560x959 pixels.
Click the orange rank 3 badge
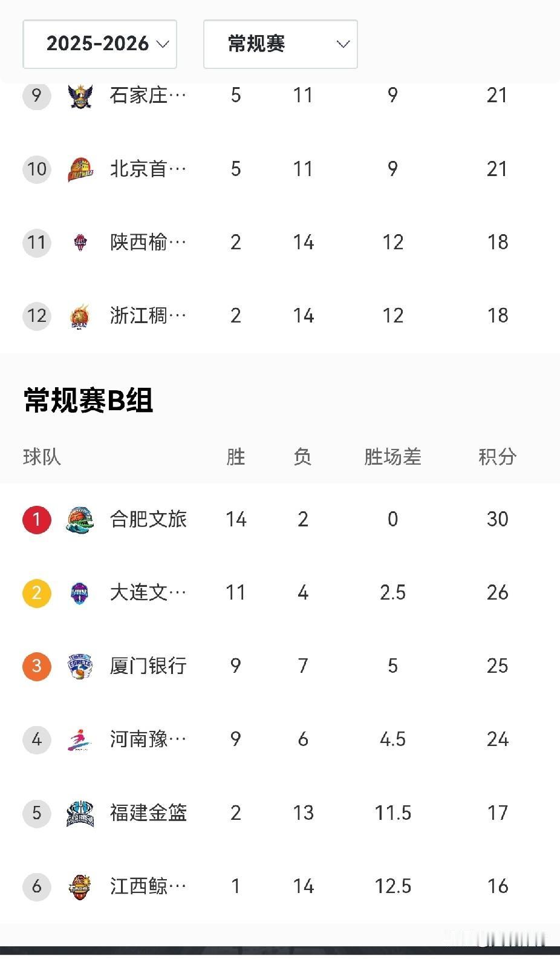[x=36, y=666]
